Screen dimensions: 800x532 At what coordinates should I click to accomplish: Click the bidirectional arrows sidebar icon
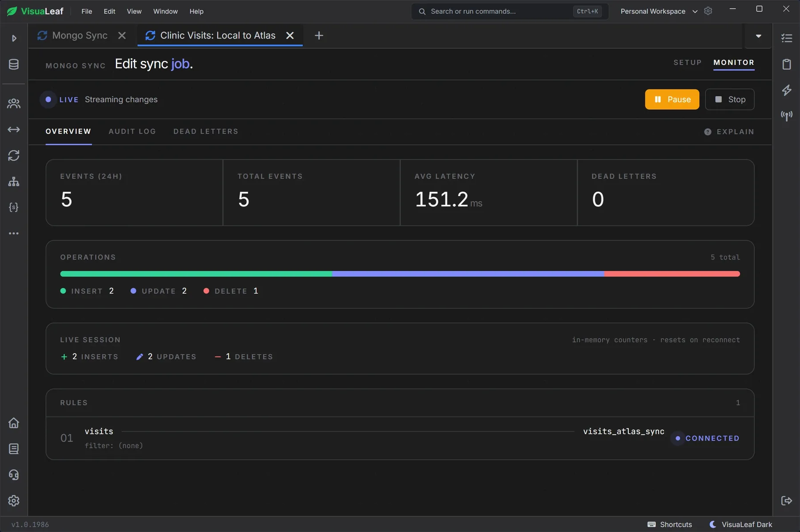coord(14,130)
